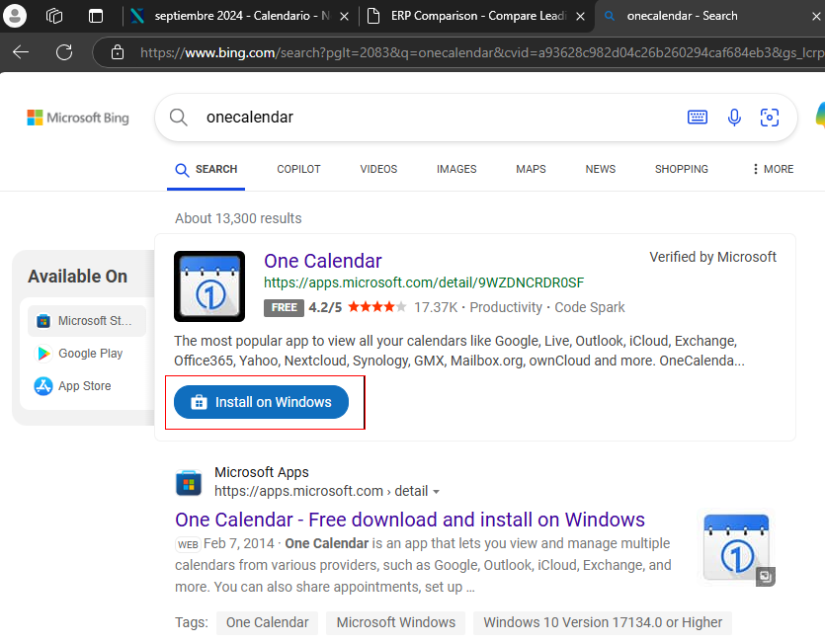This screenshot has width=825, height=644.
Task: Click the browser back arrow button
Action: [21, 52]
